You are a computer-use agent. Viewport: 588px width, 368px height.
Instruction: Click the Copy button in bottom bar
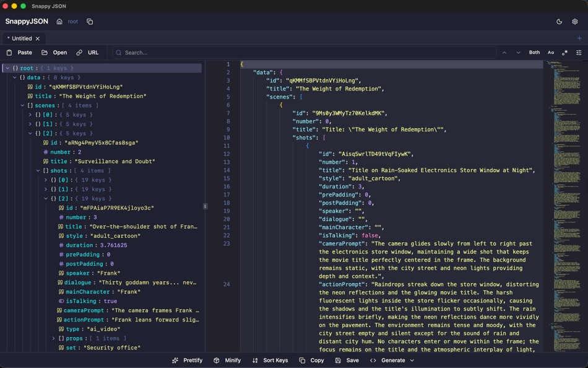coord(311,360)
